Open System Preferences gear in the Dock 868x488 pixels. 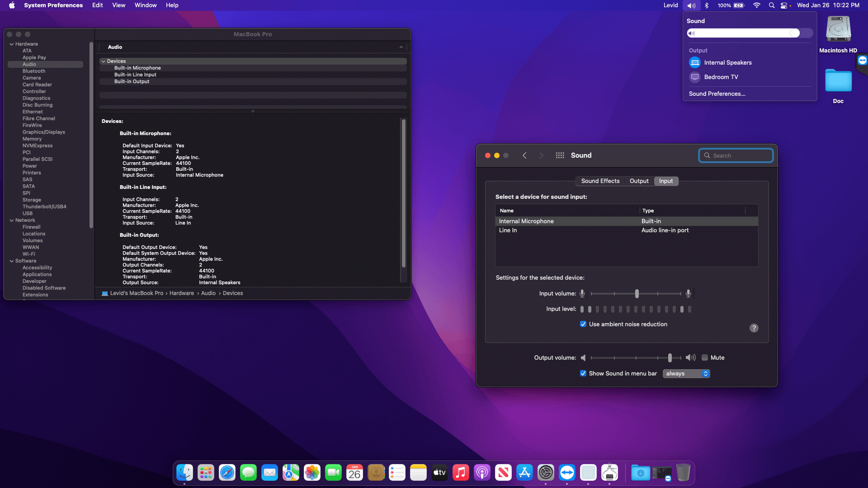pos(546,473)
